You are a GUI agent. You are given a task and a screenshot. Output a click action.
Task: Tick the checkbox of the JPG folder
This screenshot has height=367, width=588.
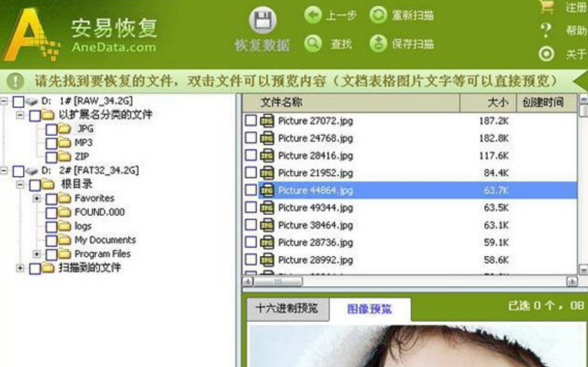(x=51, y=129)
